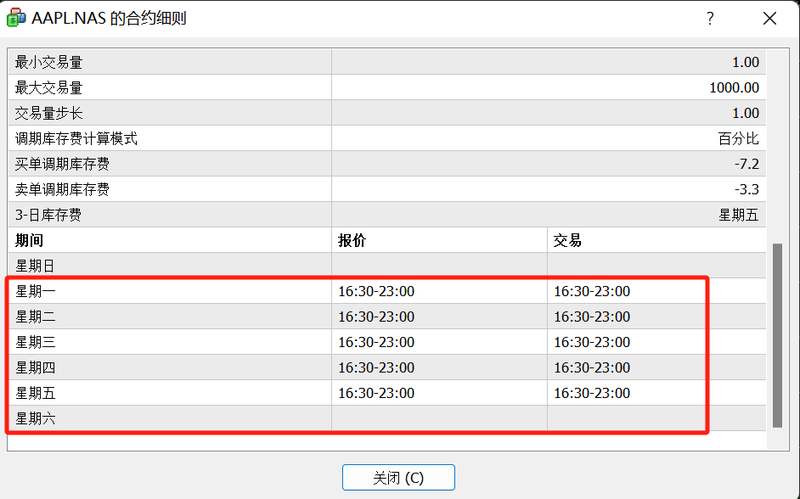
Task: Click the -7.2 long swap value
Action: click(747, 164)
